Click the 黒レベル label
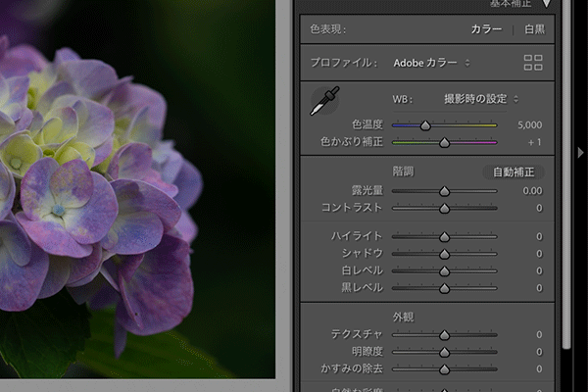The width and height of the screenshot is (588, 392). [x=362, y=288]
